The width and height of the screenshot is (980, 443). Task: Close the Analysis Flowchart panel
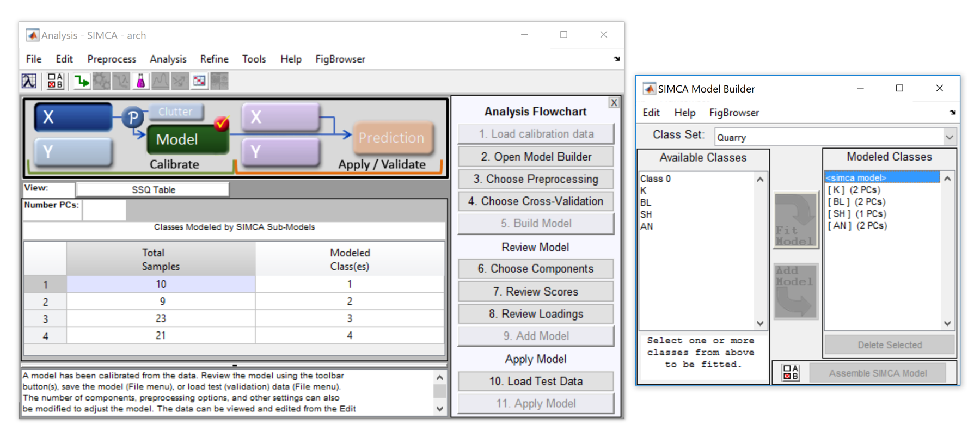pos(614,103)
